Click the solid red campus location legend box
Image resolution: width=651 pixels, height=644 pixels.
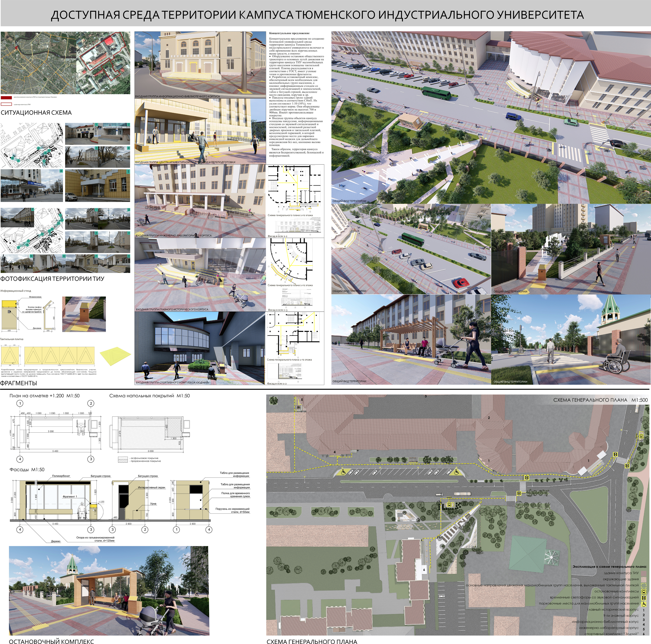7,98
